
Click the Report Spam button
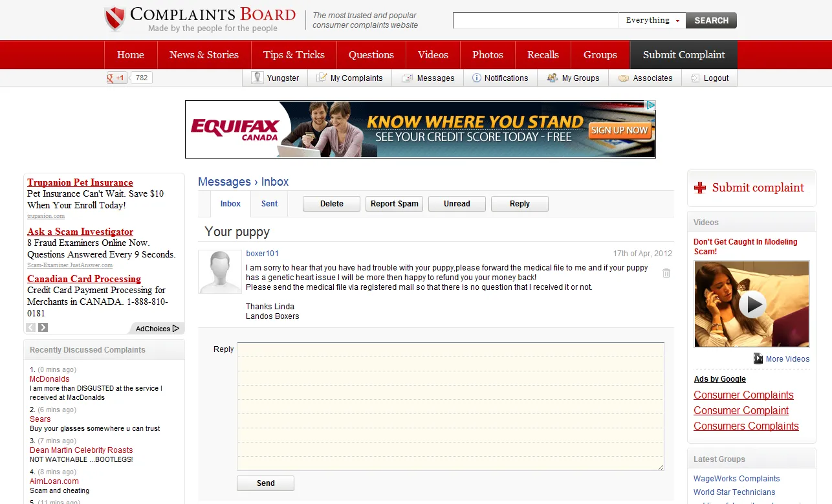click(395, 204)
